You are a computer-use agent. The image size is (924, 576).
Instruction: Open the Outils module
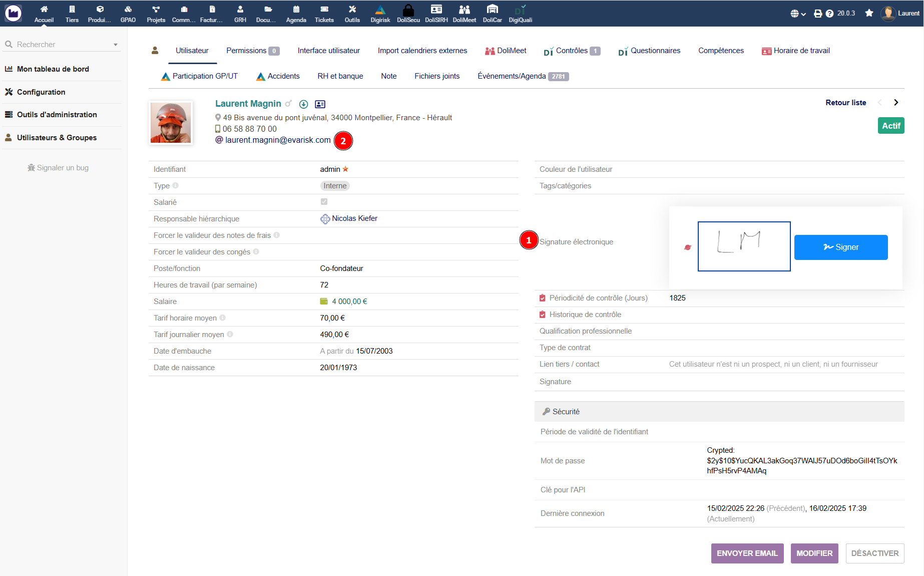click(352, 14)
